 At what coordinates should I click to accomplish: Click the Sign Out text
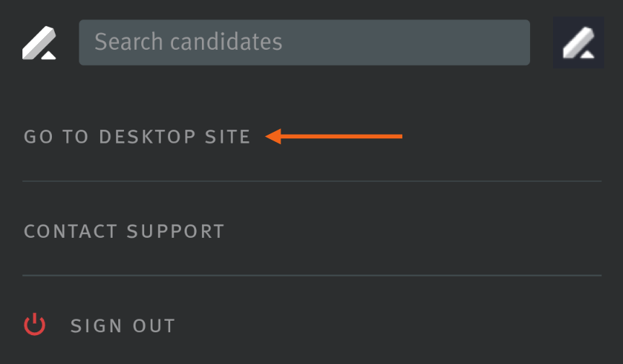click(123, 326)
